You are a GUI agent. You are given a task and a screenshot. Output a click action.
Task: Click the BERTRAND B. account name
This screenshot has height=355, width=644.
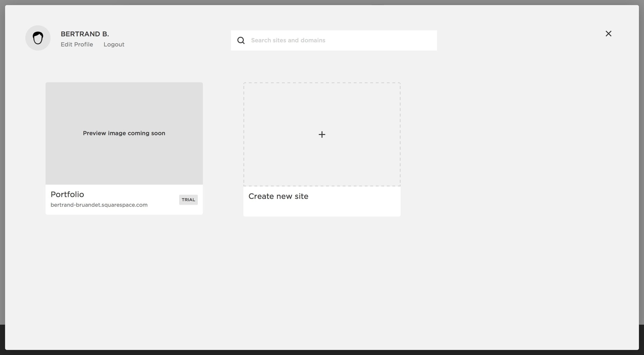tap(85, 34)
